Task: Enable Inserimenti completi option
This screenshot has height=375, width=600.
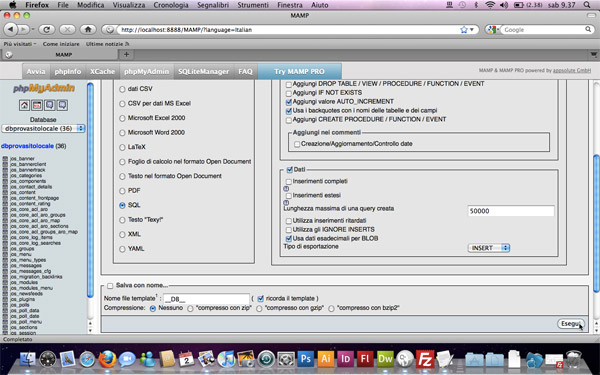Action: click(289, 181)
